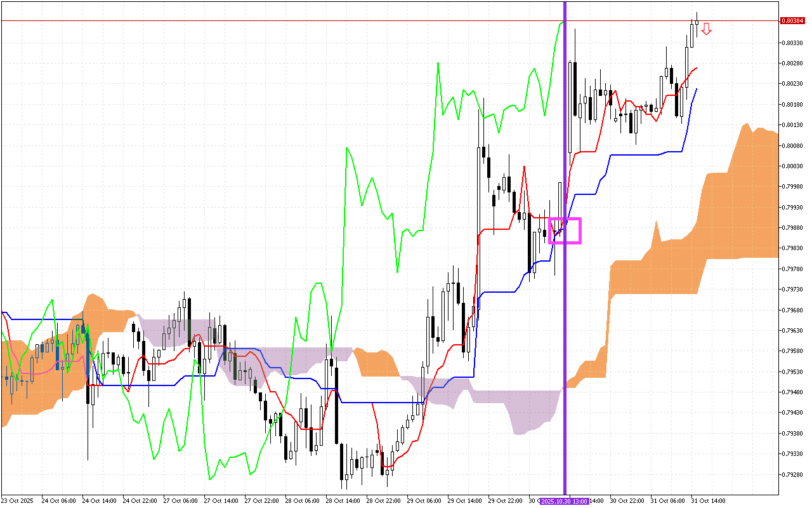Click the 0.80230 price axis label
The image size is (812, 508).
click(x=793, y=84)
